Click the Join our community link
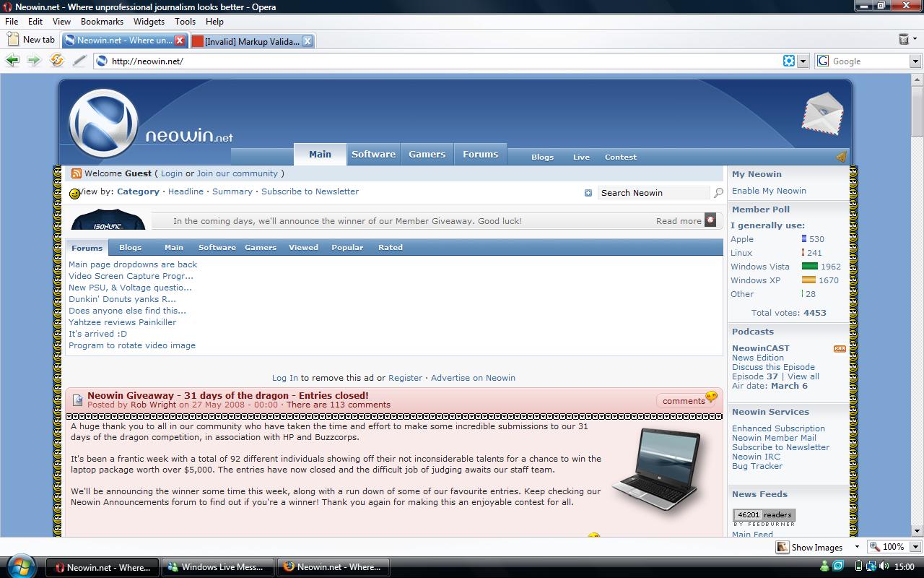Viewport: 924px width, 578px height. coord(237,173)
